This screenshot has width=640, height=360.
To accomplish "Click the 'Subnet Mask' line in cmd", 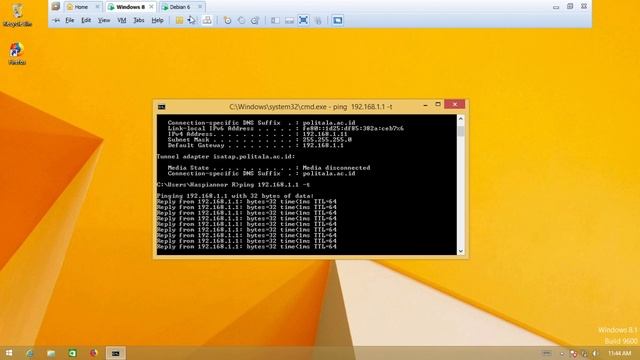I will coord(260,140).
